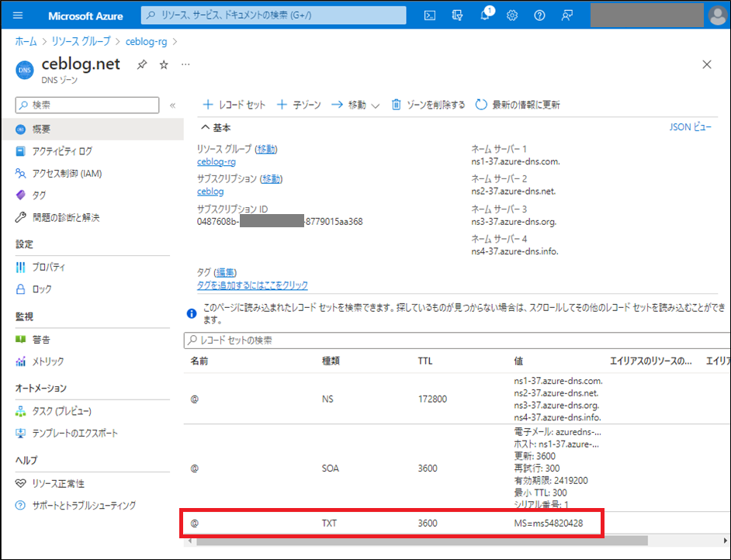Click 移動 link next to リソース グループ

click(266, 149)
